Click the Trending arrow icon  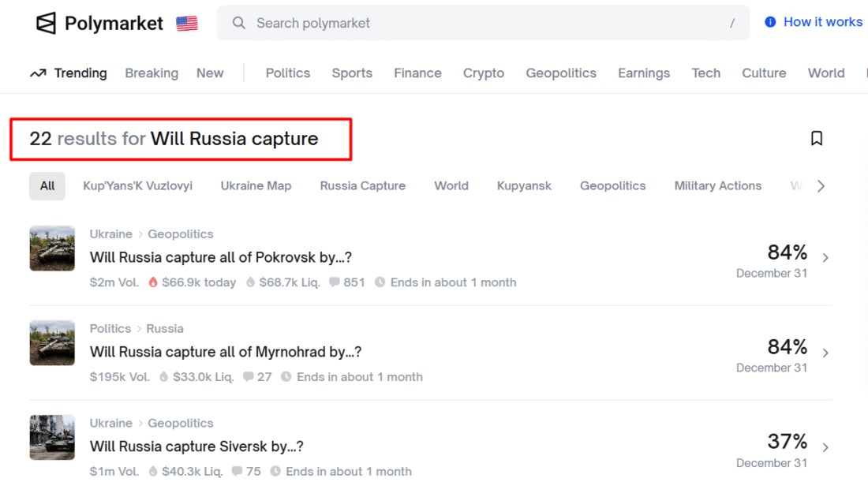tap(38, 73)
